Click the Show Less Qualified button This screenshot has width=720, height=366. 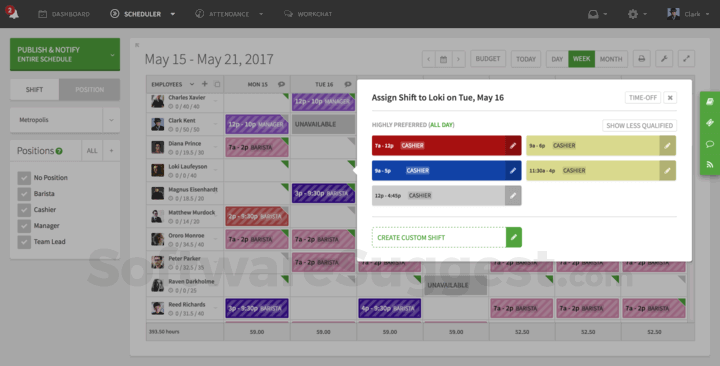639,125
